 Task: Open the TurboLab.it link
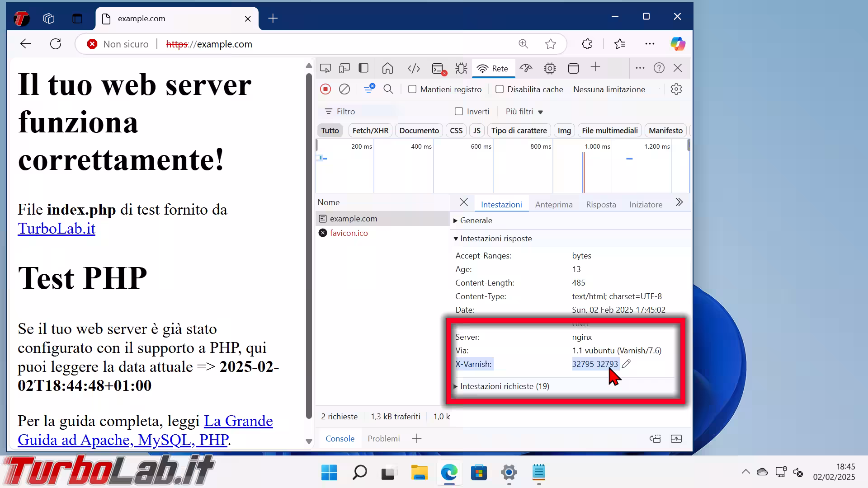coord(57,229)
